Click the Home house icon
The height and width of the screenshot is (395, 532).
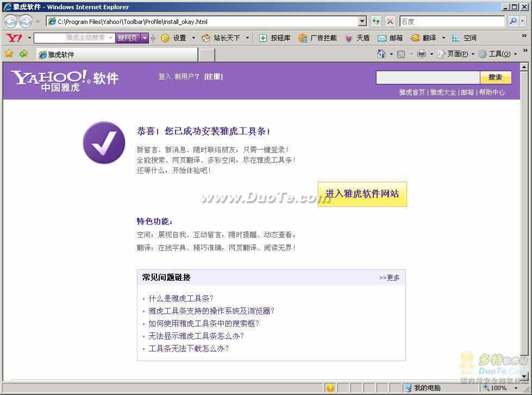point(381,54)
